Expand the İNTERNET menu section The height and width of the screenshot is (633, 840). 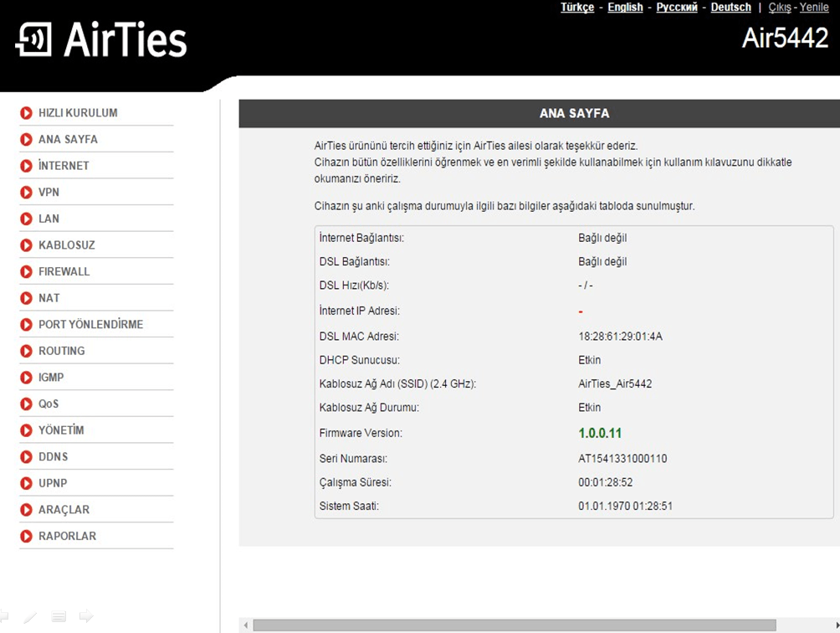tap(64, 166)
